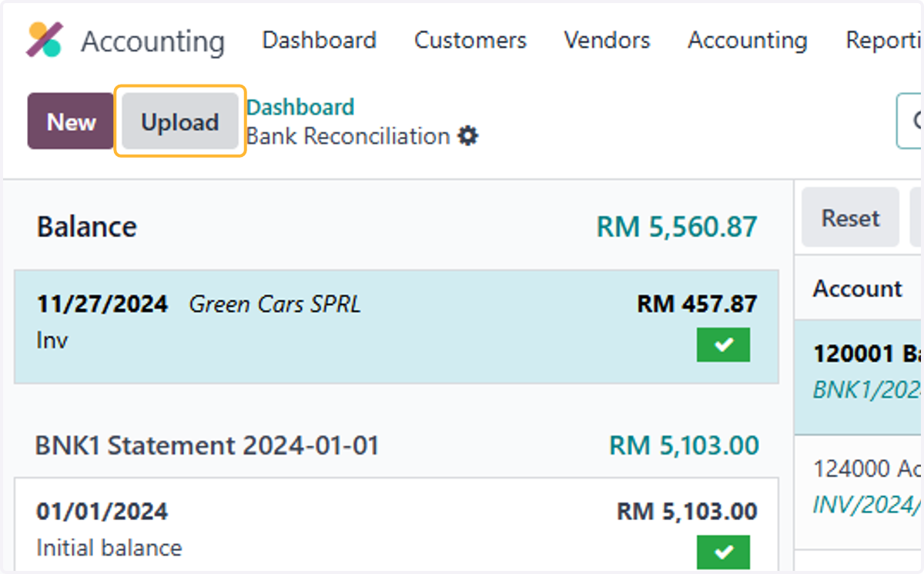Click the search input field
Viewport: 924px width, 574px height.
(909, 121)
